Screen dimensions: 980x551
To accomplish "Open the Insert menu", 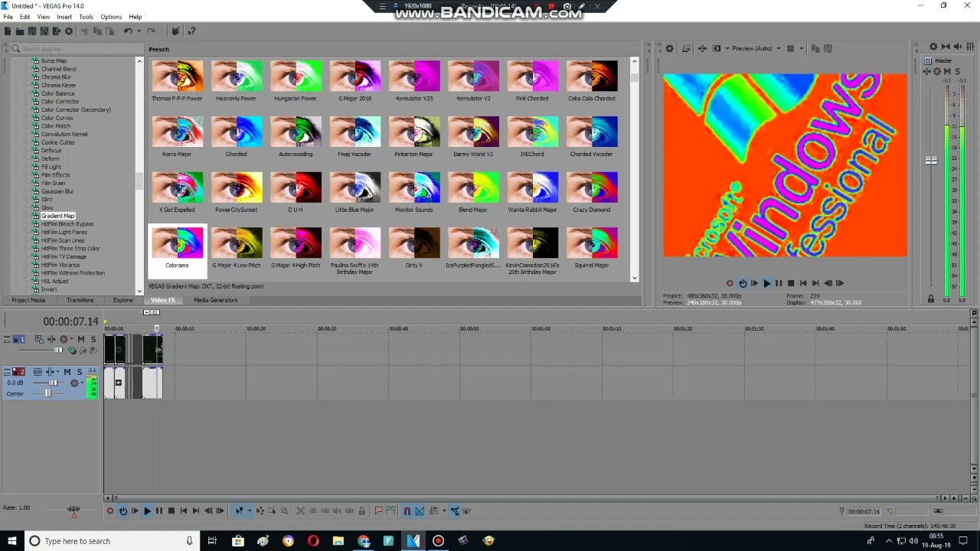I will tap(64, 17).
